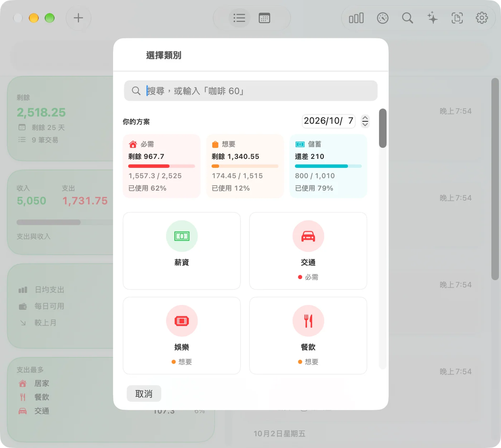Click the 已使用 62% label
This screenshot has width=501, height=448.
tap(147, 188)
